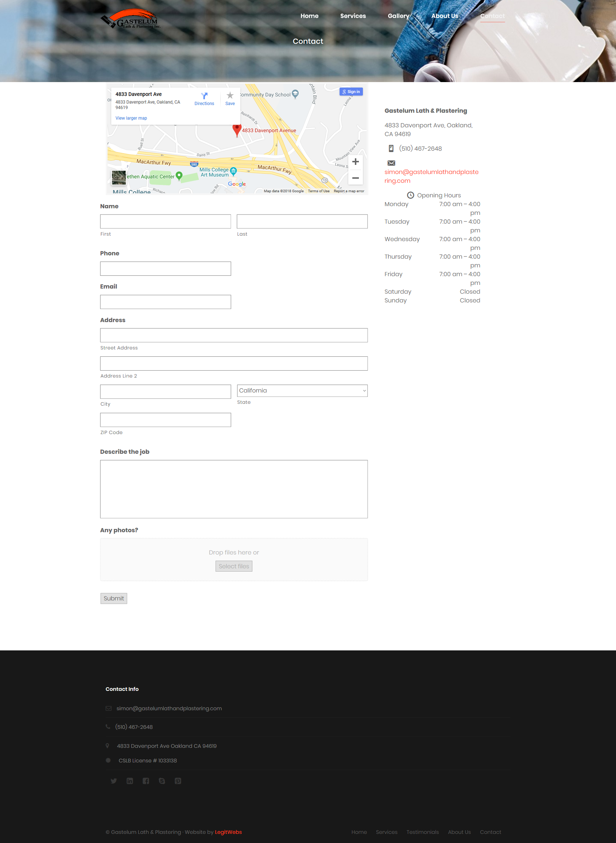Click Report a map error link
616x843 pixels.
coord(349,191)
